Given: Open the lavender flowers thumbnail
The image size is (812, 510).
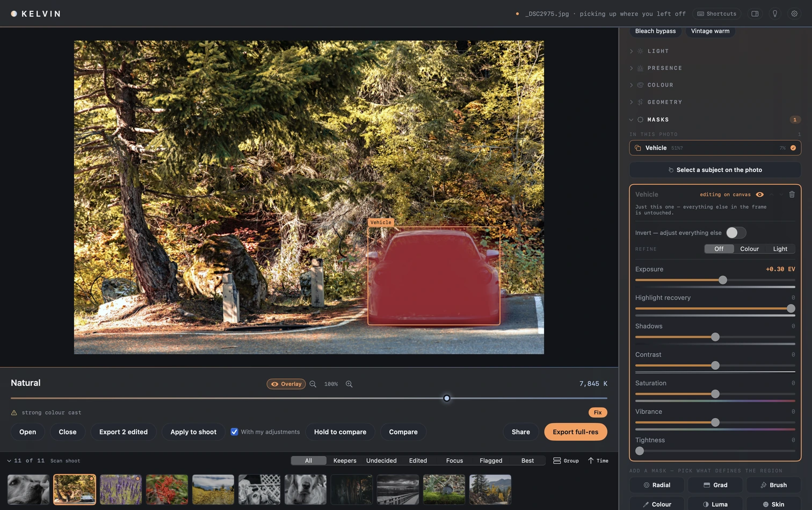Looking at the screenshot, I should [x=121, y=490].
